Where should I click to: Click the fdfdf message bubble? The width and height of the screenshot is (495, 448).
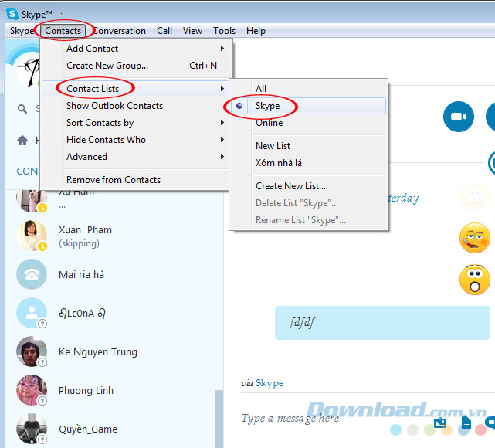click(382, 323)
